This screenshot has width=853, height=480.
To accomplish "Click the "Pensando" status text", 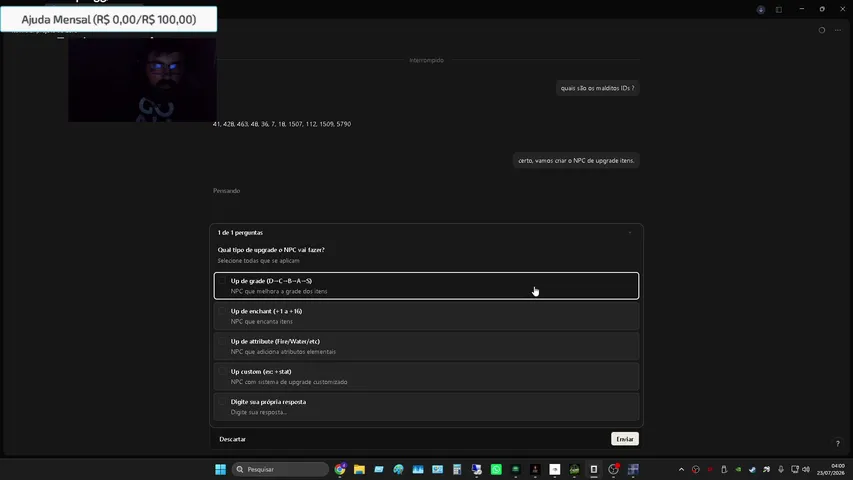I will pyautogui.click(x=226, y=191).
